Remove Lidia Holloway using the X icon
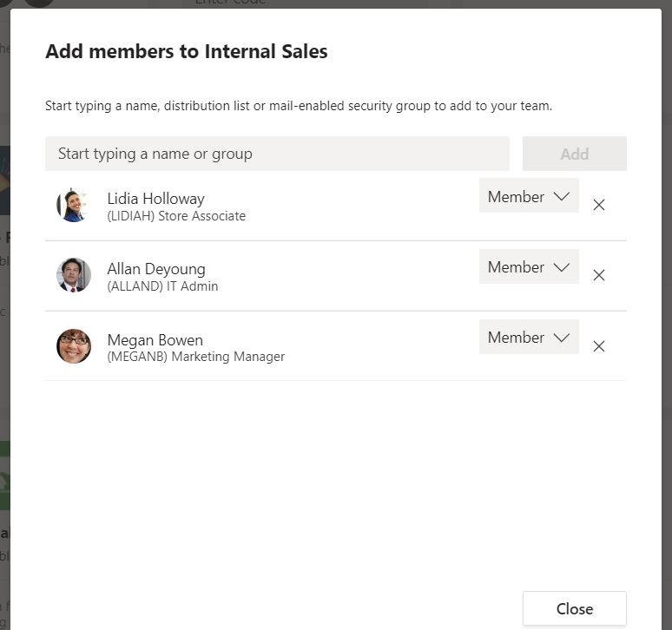This screenshot has height=630, width=672. pyautogui.click(x=598, y=205)
